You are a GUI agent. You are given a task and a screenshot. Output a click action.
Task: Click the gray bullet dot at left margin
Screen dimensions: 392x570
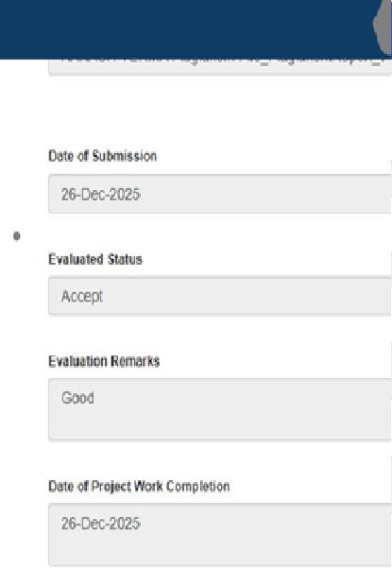(16, 236)
